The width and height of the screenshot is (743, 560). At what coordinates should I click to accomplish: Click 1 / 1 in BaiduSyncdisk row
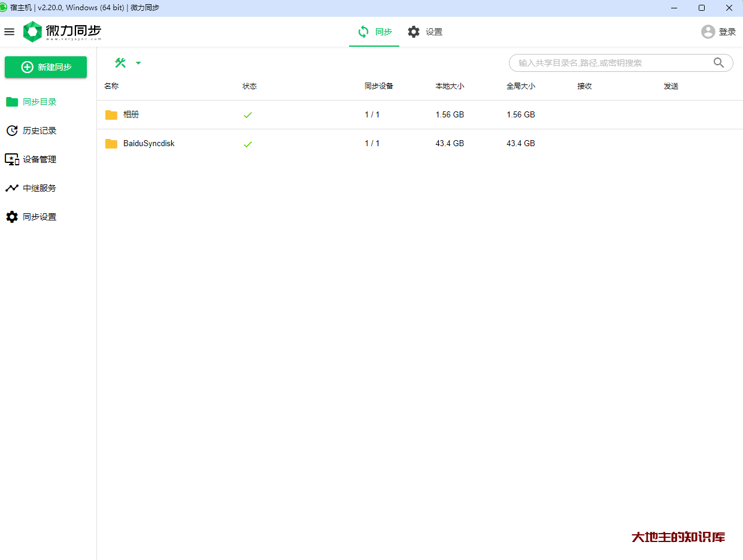(372, 143)
